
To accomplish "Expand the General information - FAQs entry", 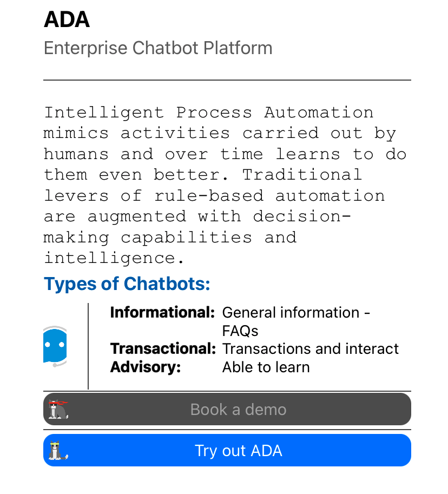I will tap(295, 321).
